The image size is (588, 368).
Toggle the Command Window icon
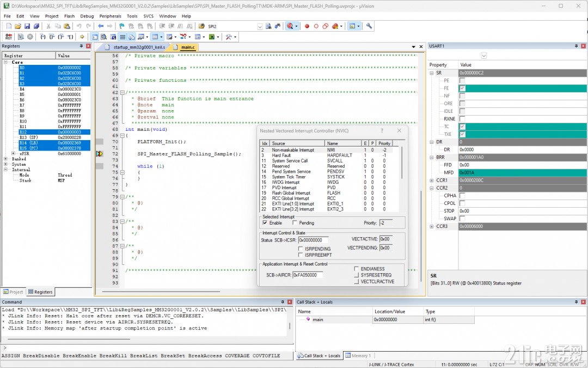coord(95,37)
